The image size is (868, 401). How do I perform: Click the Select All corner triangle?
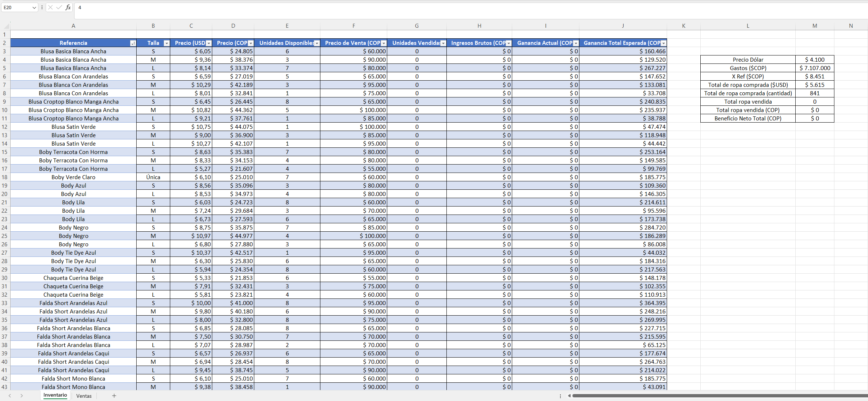[6, 26]
